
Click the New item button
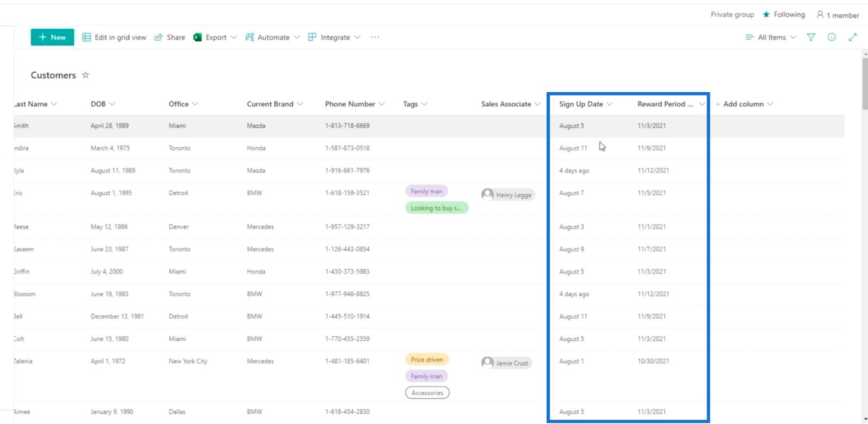click(53, 37)
